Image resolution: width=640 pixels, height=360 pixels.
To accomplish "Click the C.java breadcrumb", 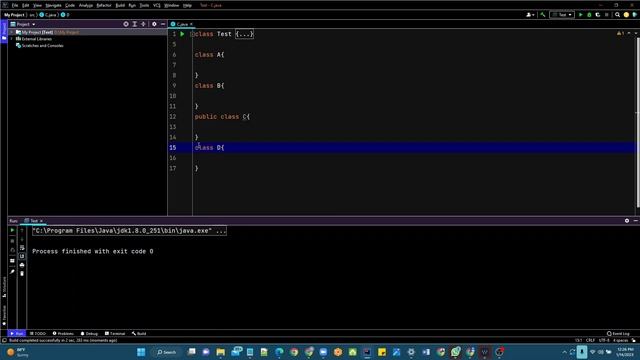I will click(48, 15).
